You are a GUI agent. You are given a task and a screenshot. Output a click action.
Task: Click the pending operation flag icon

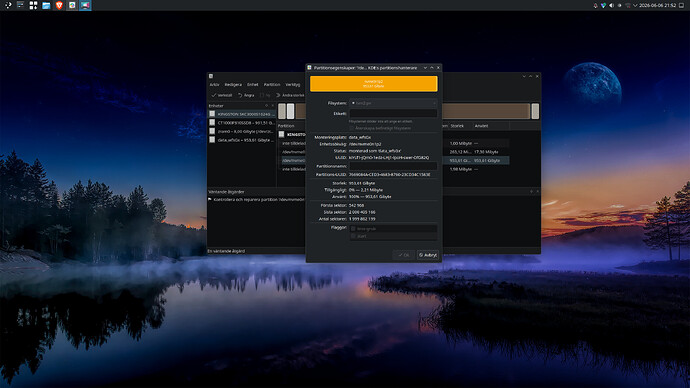pos(210,199)
